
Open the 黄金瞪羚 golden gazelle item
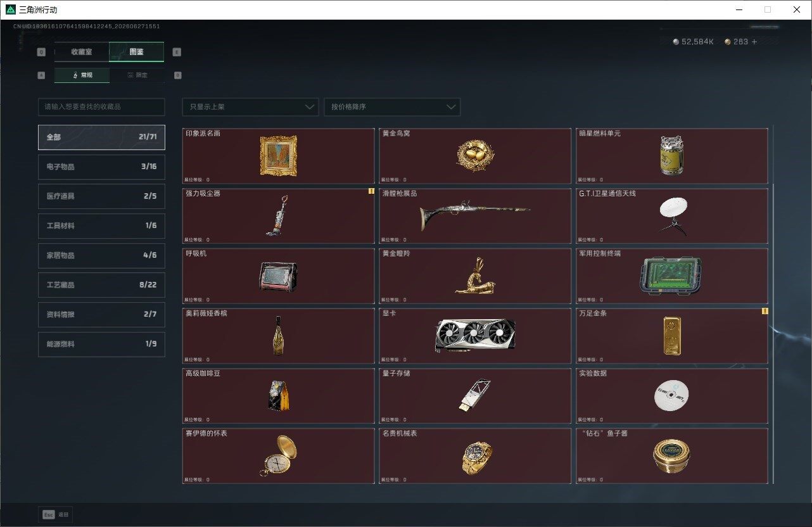pos(475,276)
